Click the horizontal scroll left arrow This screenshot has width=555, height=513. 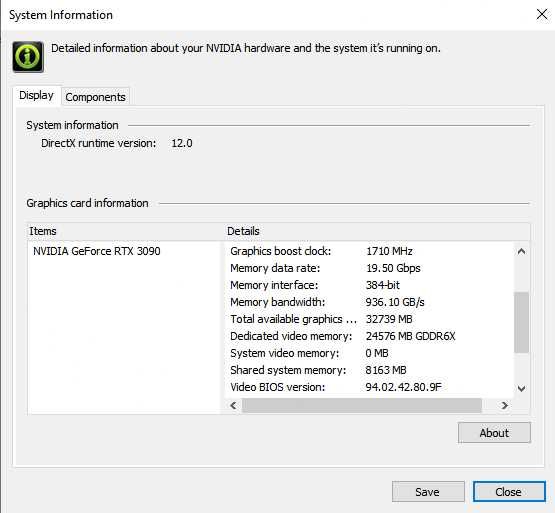pyautogui.click(x=233, y=405)
